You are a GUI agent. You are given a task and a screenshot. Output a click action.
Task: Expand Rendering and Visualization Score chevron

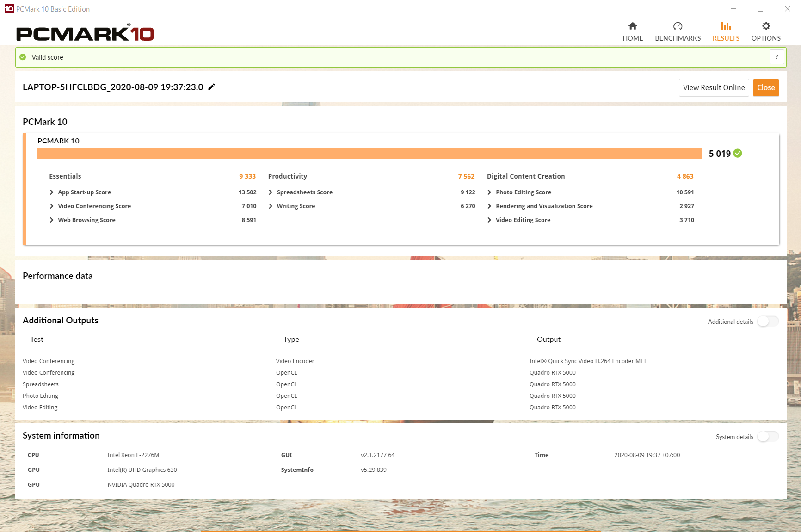(489, 206)
